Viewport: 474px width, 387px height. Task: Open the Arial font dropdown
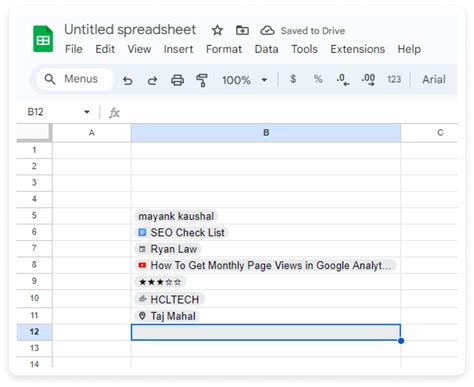coord(434,79)
